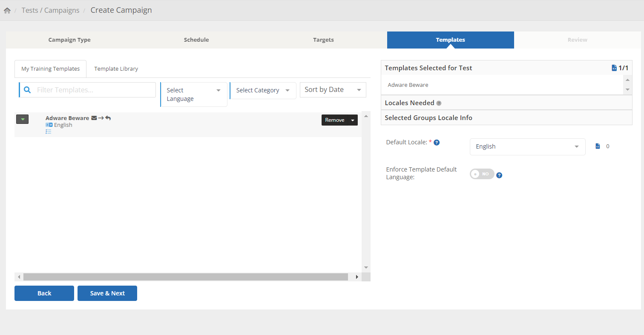
Task: Click the Default Locale label
Action: click(x=406, y=142)
